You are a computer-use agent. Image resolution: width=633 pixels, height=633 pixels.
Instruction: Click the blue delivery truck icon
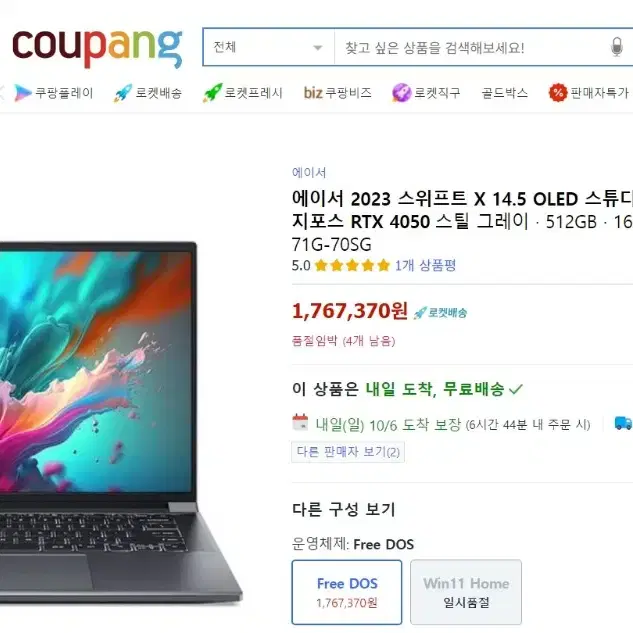coord(623,423)
